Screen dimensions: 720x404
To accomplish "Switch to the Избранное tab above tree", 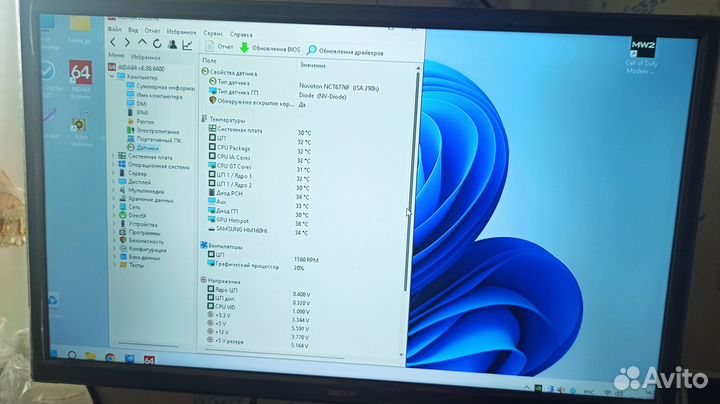I will pyautogui.click(x=146, y=57).
